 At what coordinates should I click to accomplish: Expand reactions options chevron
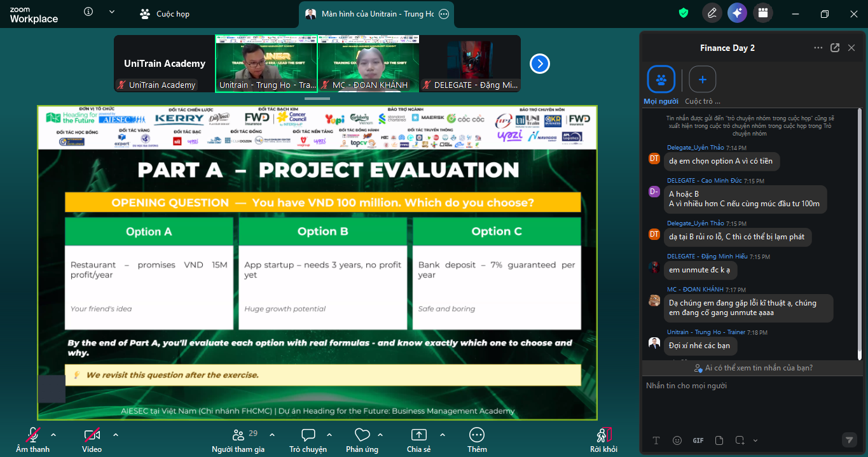tap(380, 435)
